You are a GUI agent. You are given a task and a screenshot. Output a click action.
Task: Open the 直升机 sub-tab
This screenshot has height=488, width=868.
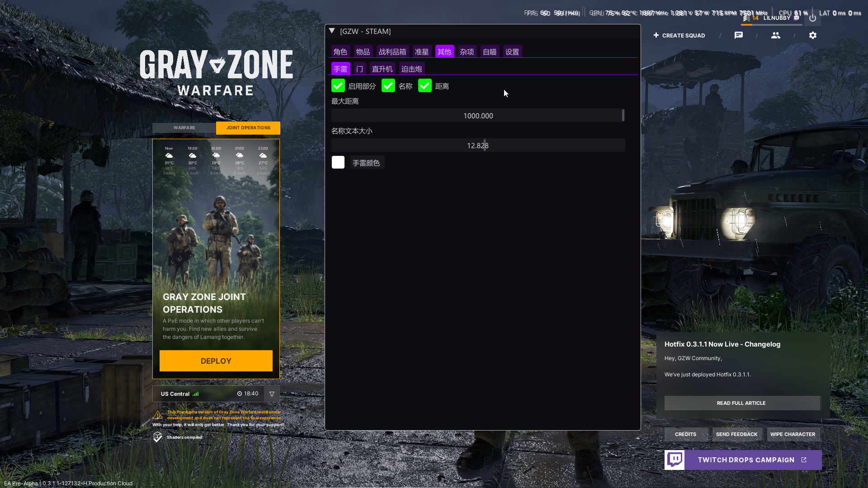point(382,69)
